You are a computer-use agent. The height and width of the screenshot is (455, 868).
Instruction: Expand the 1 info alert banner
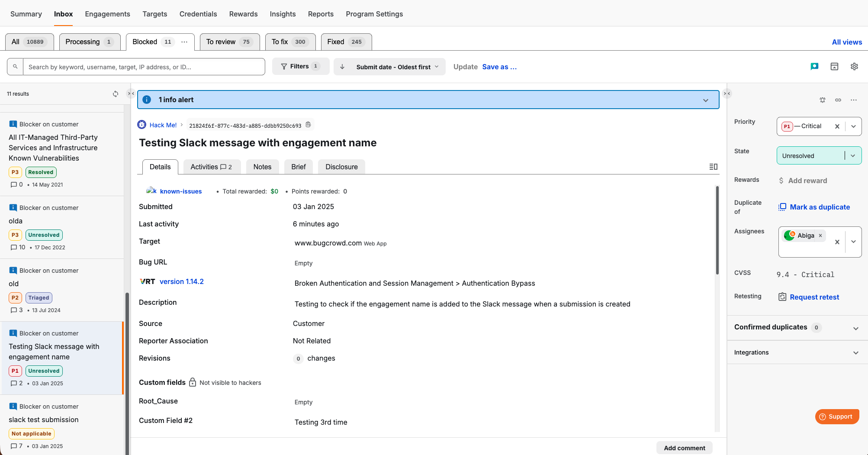click(706, 100)
